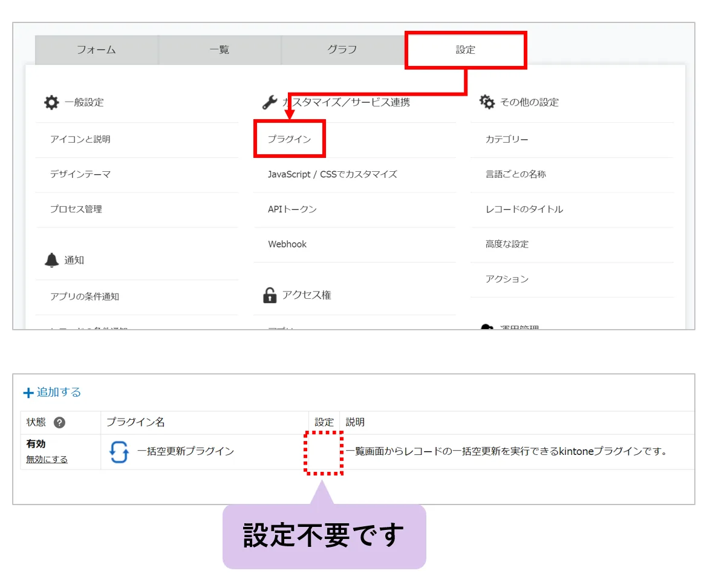Image resolution: width=710 pixels, height=588 pixels.
Task: Click the 一般設定 section heading
Action: pos(84,102)
